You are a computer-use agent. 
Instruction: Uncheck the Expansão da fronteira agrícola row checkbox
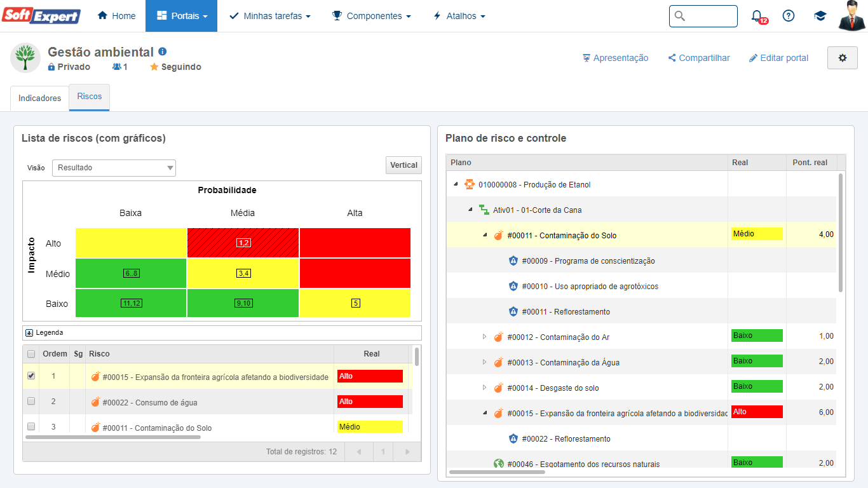point(31,376)
